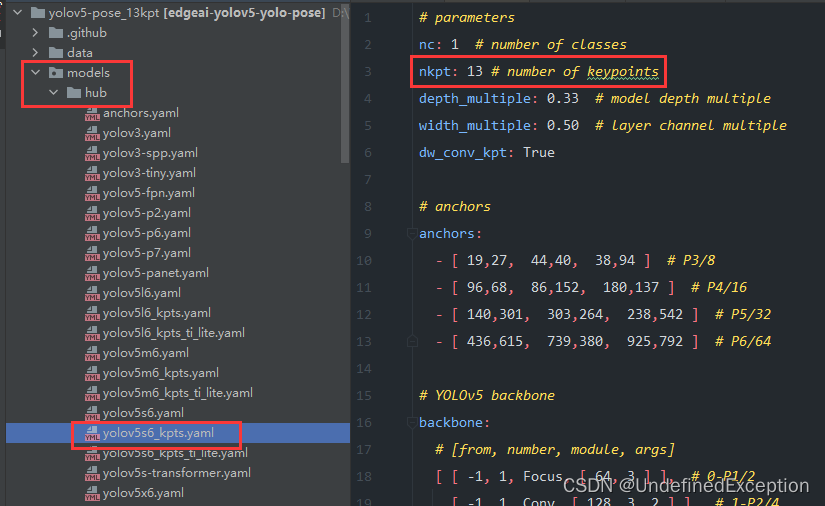This screenshot has height=506, width=825.
Task: Click the YML icon of yolov5-p6.yaml
Action: (x=92, y=233)
